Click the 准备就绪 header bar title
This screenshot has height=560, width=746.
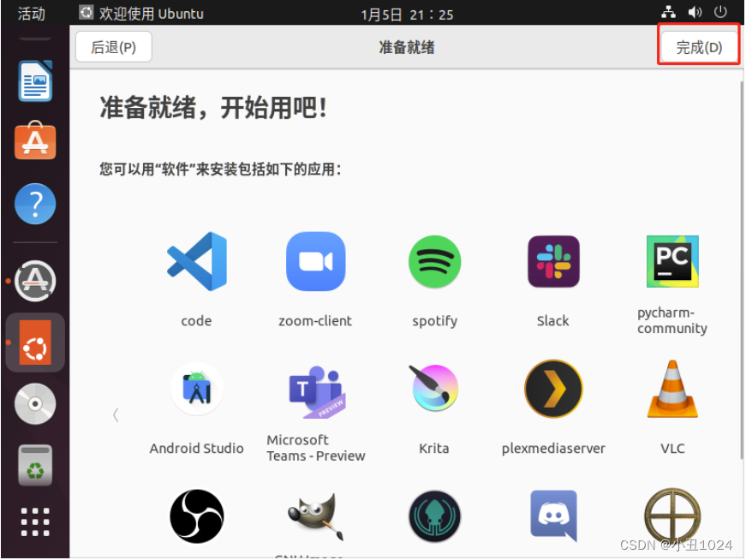pos(407,47)
